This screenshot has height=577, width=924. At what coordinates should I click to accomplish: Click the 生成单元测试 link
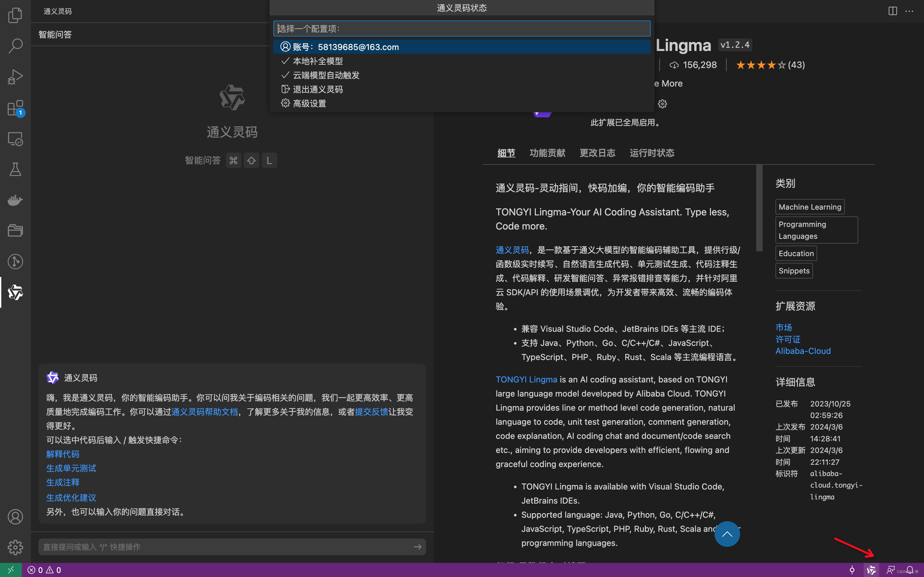tap(71, 468)
